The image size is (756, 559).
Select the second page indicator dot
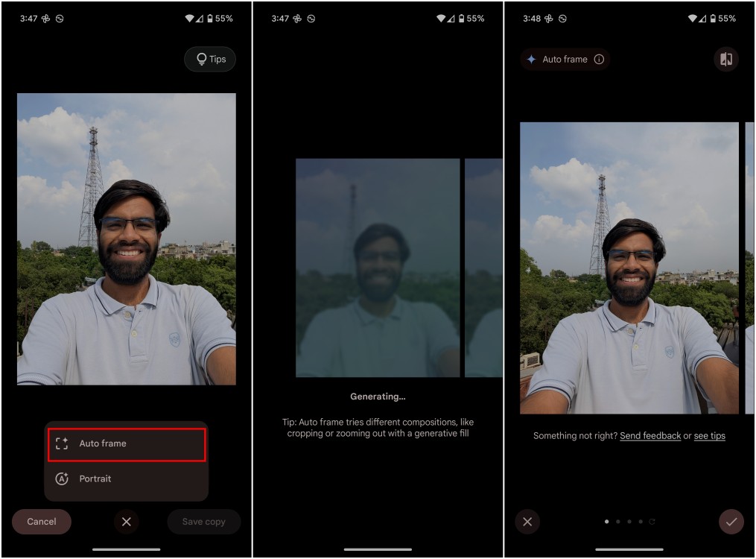tap(618, 522)
